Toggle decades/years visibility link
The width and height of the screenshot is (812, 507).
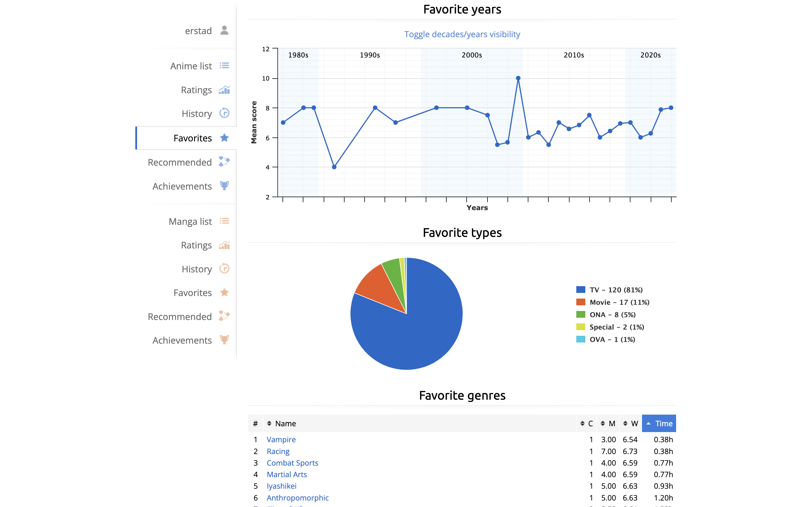[462, 34]
